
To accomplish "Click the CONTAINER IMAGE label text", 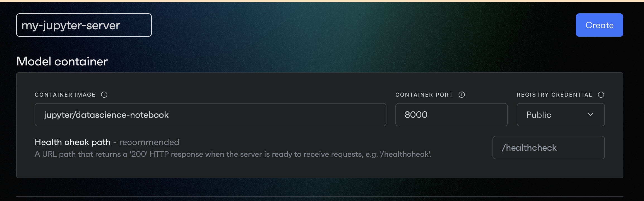I will coord(65,95).
